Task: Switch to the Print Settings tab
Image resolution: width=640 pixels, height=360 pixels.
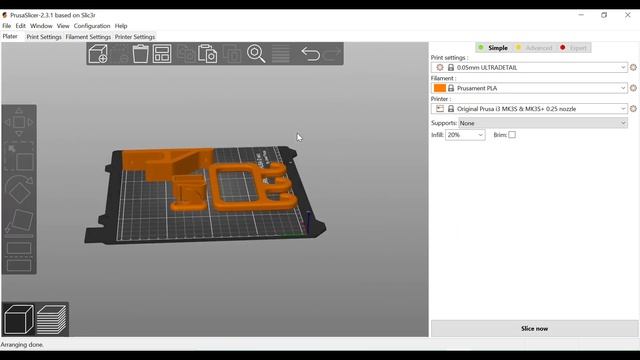Action: click(x=44, y=37)
